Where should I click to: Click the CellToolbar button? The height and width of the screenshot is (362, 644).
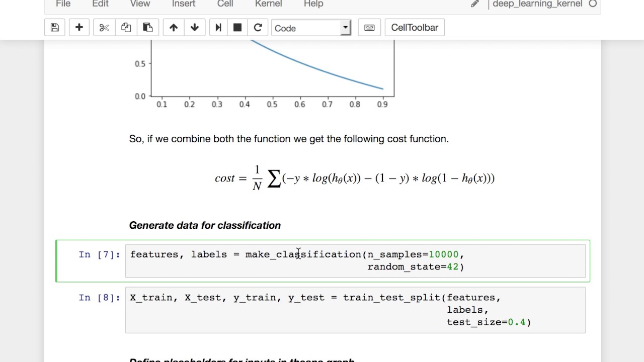tap(415, 28)
